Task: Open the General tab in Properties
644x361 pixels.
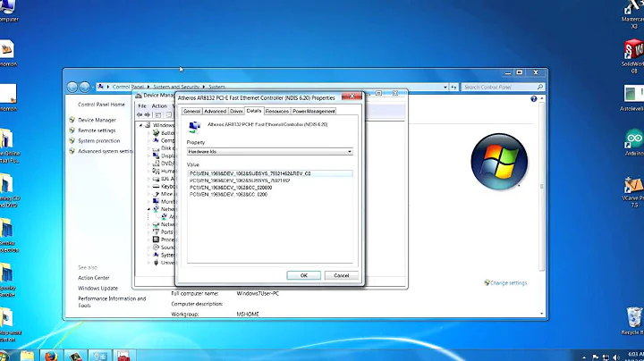Action: click(x=191, y=111)
